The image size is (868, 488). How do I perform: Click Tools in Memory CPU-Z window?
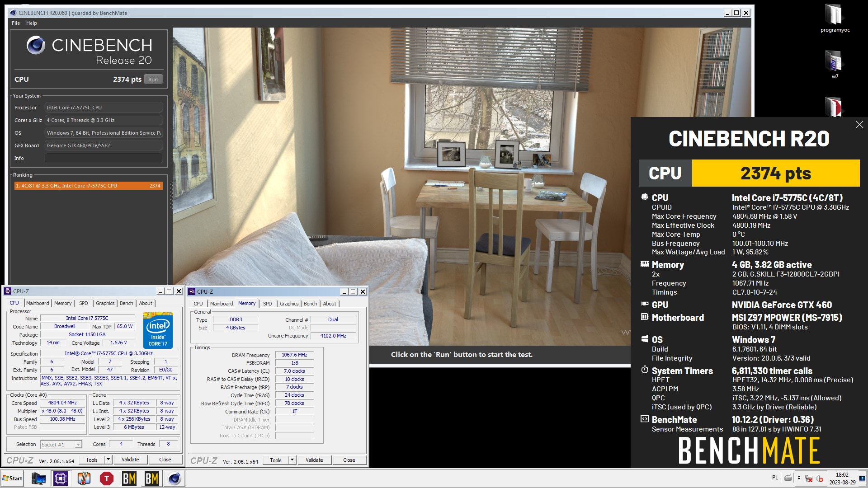(x=276, y=460)
